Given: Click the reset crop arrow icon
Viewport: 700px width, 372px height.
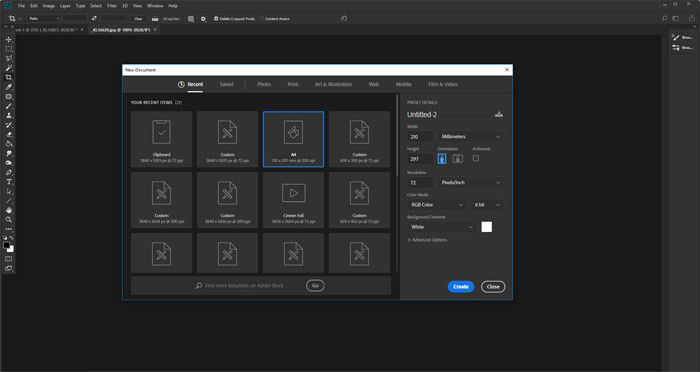Looking at the screenshot, I should (344, 19).
